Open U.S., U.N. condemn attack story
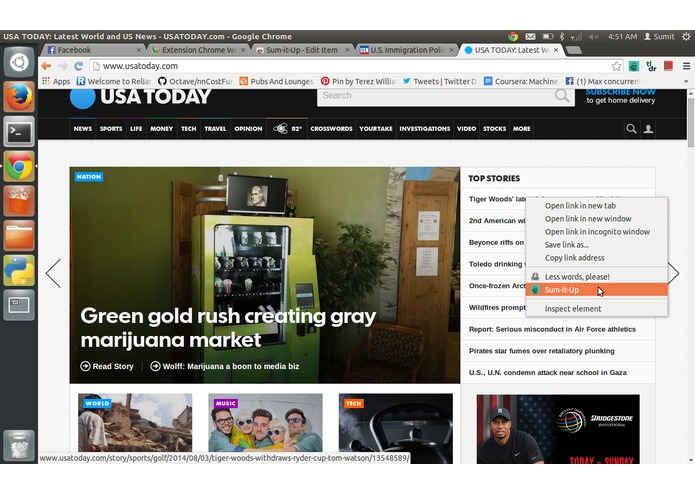This screenshot has height=494, width=695. pos(548,373)
